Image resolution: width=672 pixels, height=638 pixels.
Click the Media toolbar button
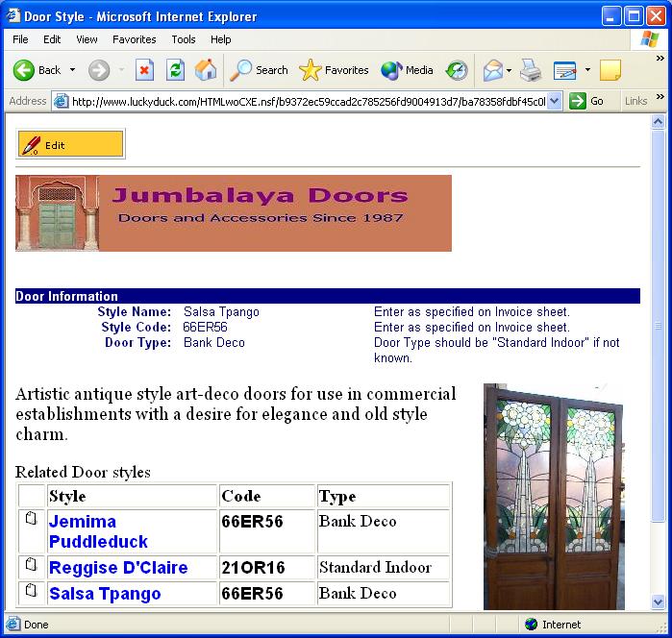[x=408, y=70]
